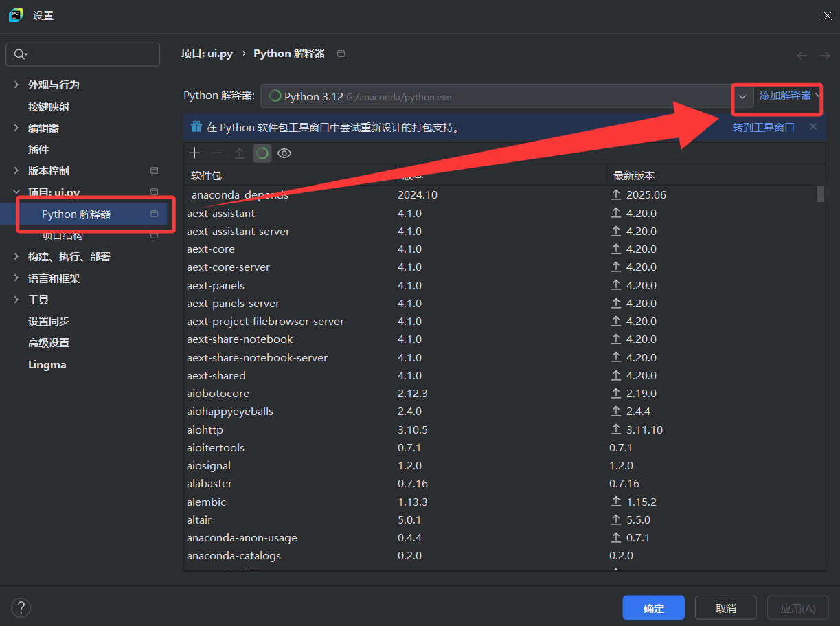Close the settings dialog window
This screenshot has height=626, width=840.
[828, 15]
